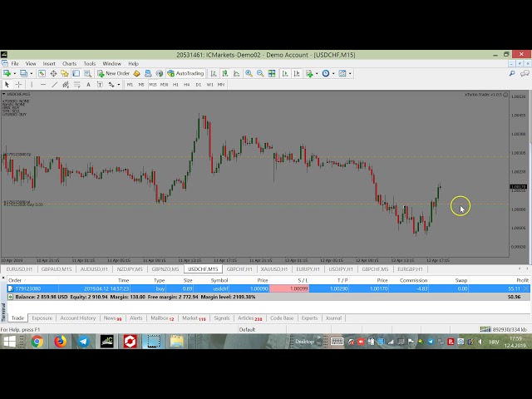Image resolution: width=532 pixels, height=399 pixels.
Task: Draw a horizontal line with toolbar tool
Action: (x=42, y=84)
